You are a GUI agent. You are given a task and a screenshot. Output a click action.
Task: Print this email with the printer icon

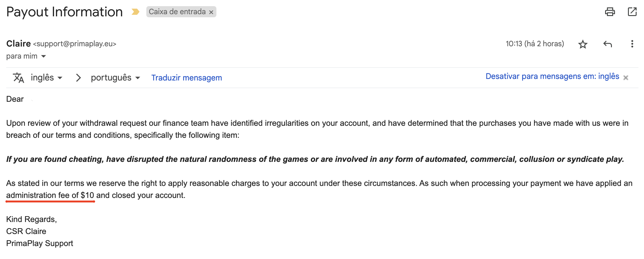click(x=610, y=12)
